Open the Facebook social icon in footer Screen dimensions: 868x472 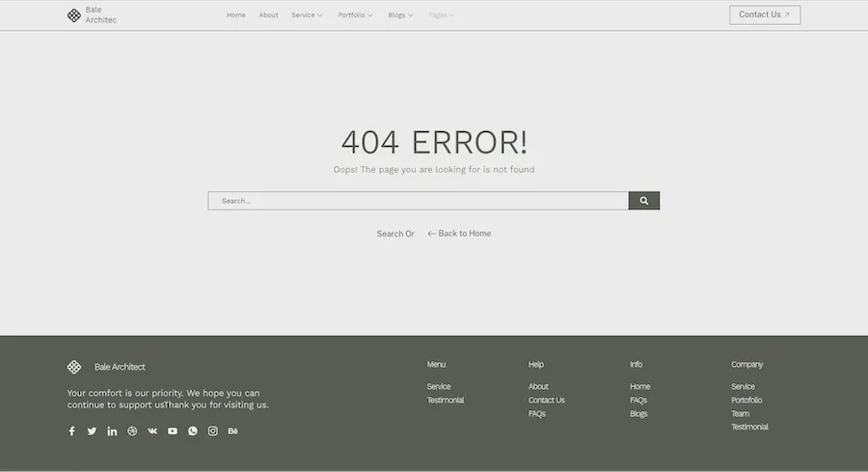tap(72, 431)
